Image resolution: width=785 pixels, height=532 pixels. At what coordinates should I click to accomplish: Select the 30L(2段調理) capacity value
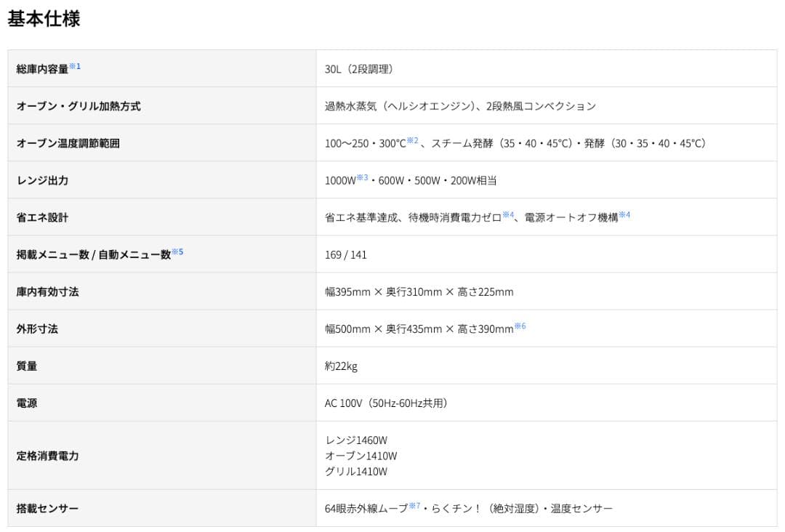click(x=359, y=69)
